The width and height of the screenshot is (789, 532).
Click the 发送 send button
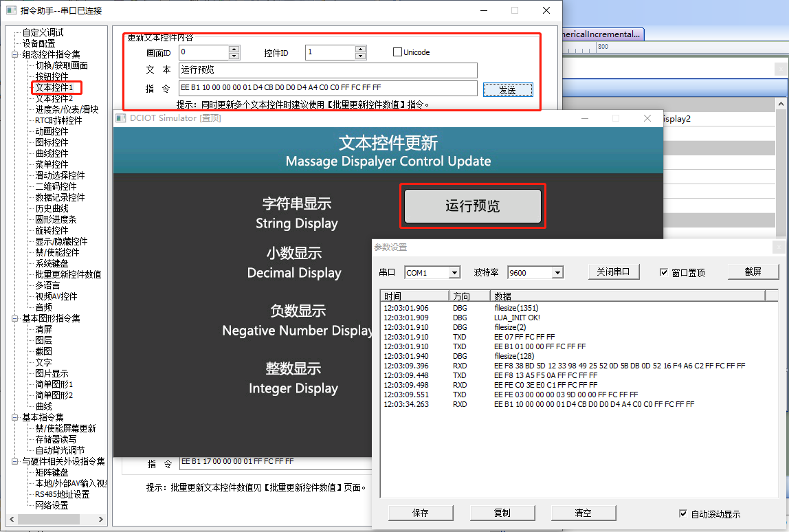508,89
